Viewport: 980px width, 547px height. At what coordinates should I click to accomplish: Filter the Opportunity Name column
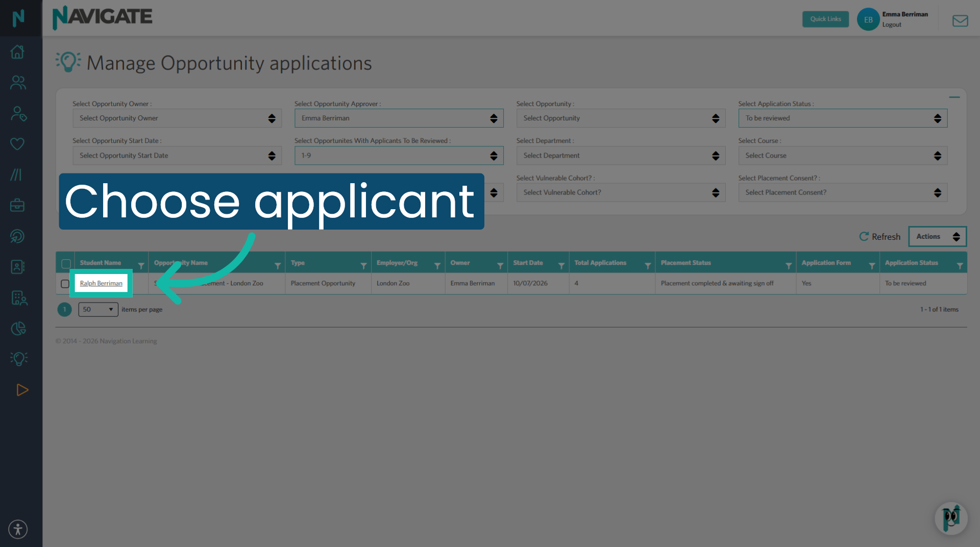[x=278, y=266]
